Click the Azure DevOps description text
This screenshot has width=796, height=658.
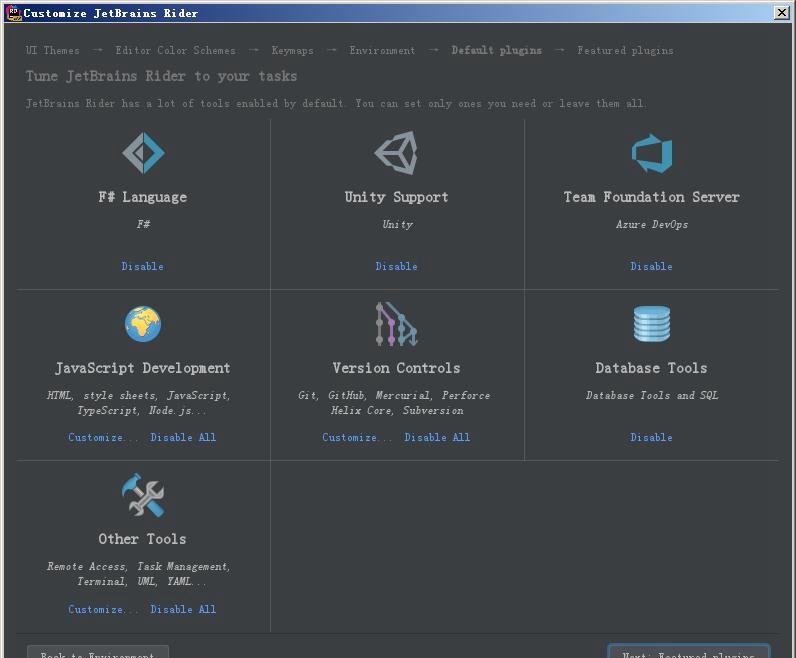point(652,224)
